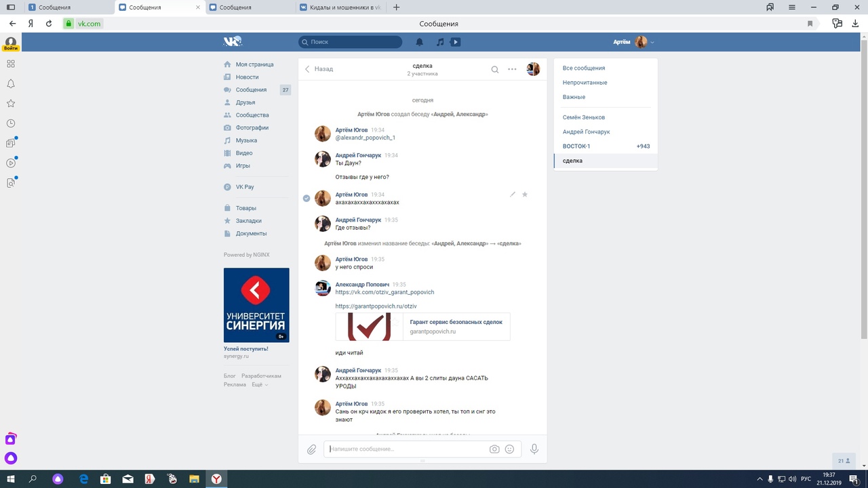Expand the Артём profile dropdown menu

[x=652, y=42]
